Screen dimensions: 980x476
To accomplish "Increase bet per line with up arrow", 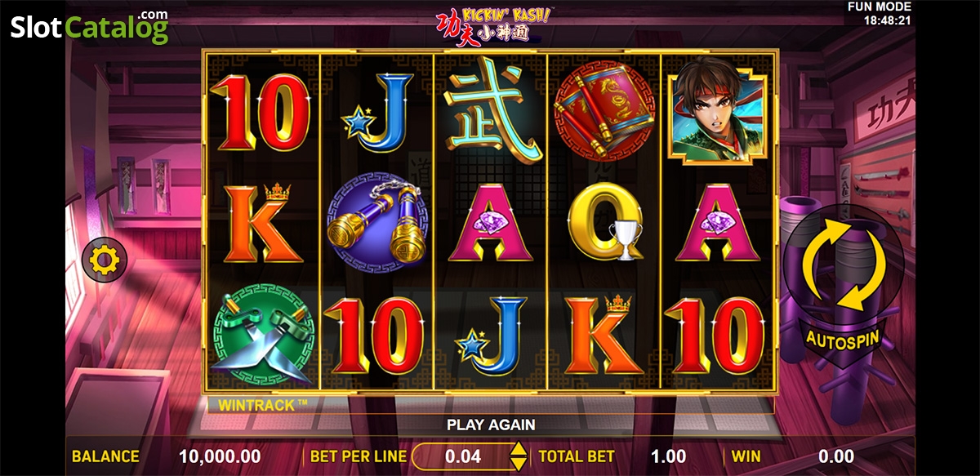I will pos(518,449).
